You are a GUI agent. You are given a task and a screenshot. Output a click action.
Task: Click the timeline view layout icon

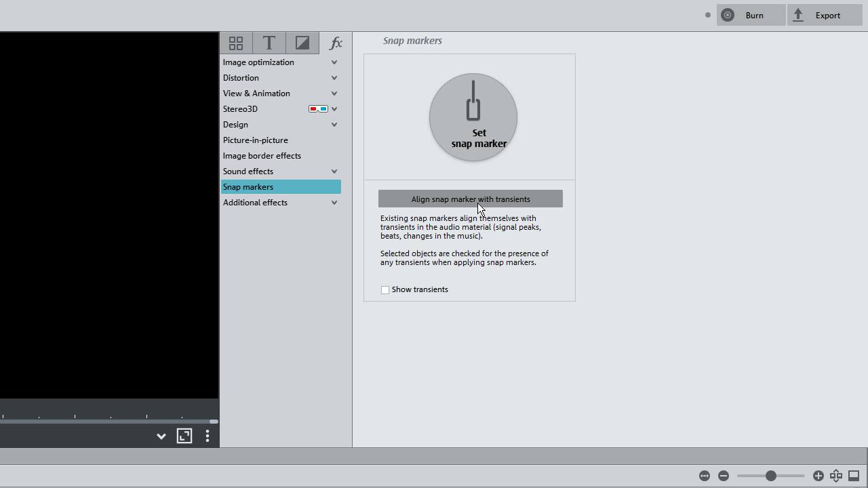pyautogui.click(x=854, y=476)
